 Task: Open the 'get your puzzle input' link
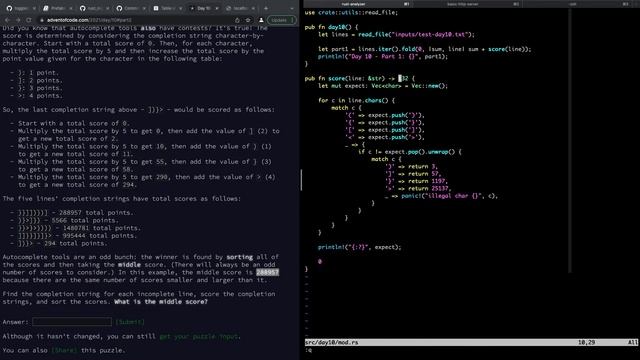point(199,336)
